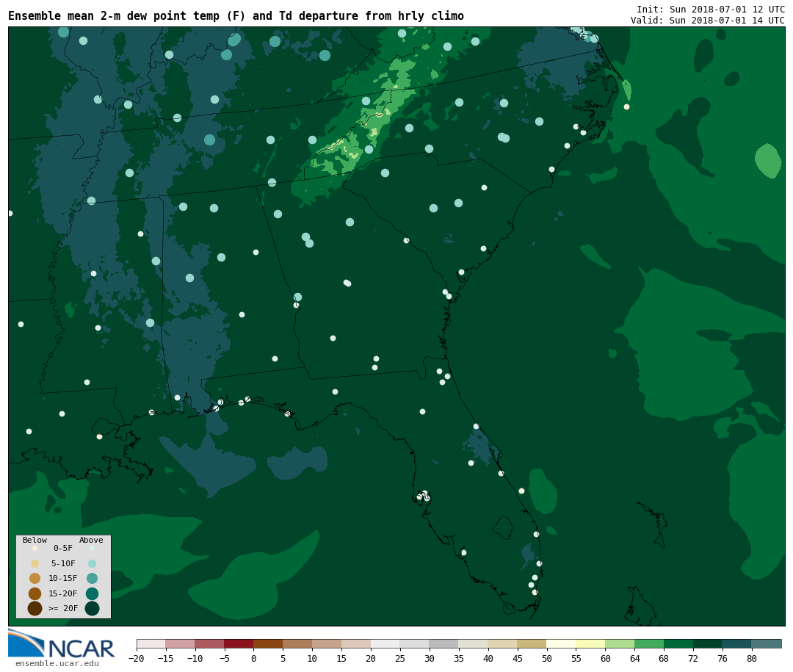Click the colorbar segment between 72 and 76
This screenshot has height=672, width=793.
click(x=708, y=643)
